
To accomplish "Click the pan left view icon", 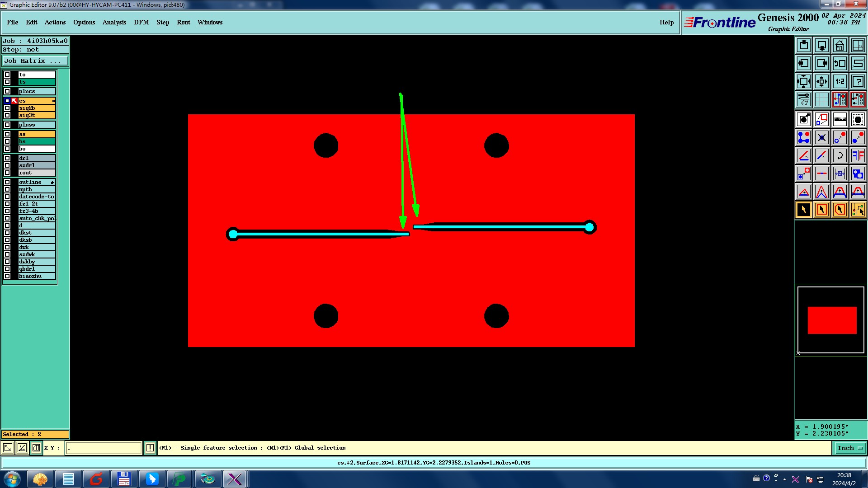I will click(803, 63).
